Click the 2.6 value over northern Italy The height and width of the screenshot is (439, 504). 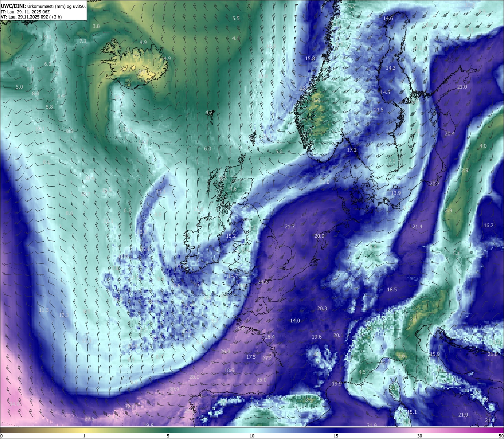[401, 356]
